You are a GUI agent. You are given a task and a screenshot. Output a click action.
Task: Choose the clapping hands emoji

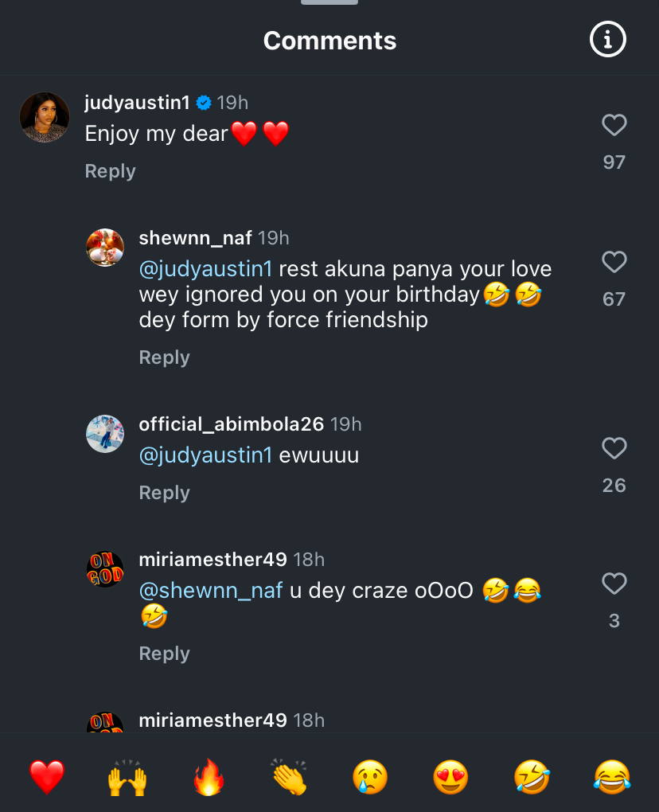pyautogui.click(x=290, y=777)
